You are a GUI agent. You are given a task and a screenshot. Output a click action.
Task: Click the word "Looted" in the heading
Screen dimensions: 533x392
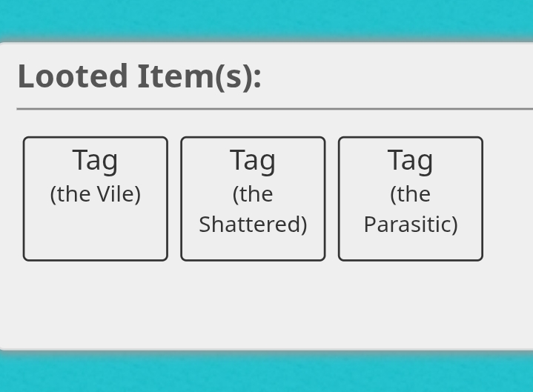tap(73, 76)
